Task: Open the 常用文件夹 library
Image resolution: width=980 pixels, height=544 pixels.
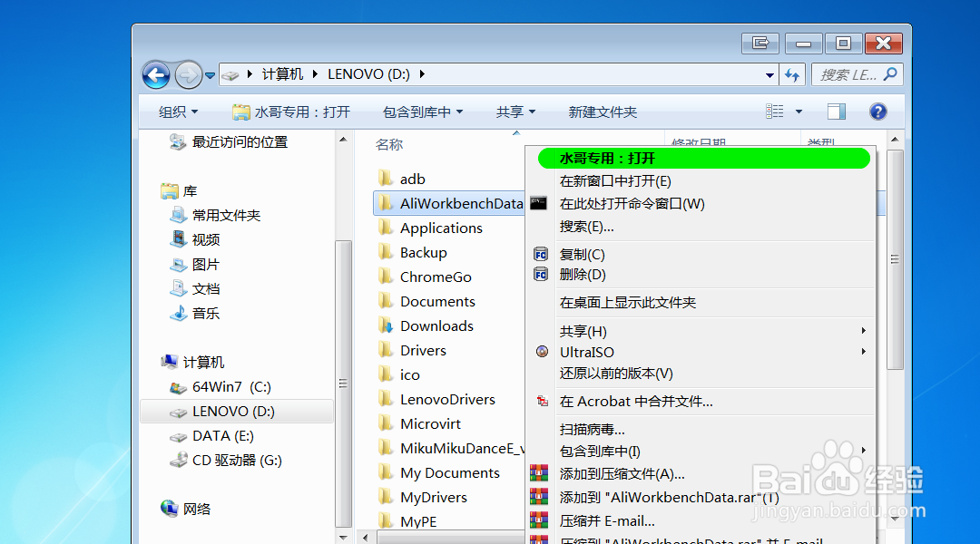Action: 215,216
